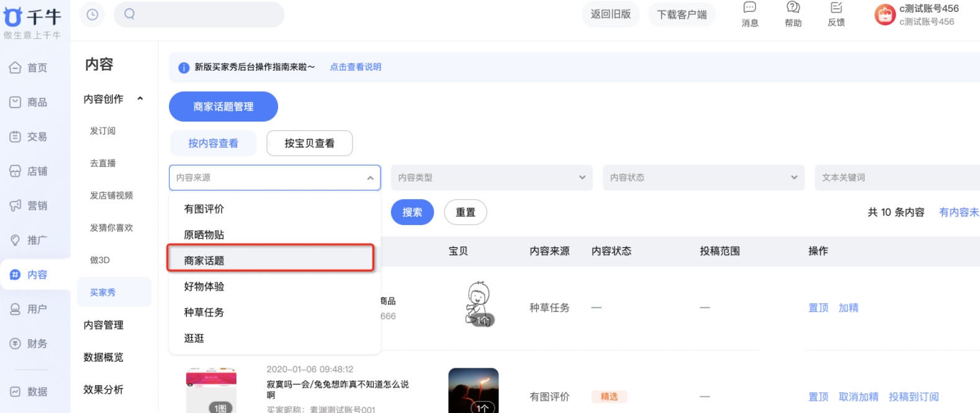Go to 首页 in the sidebar
The image size is (980, 413).
tap(29, 68)
